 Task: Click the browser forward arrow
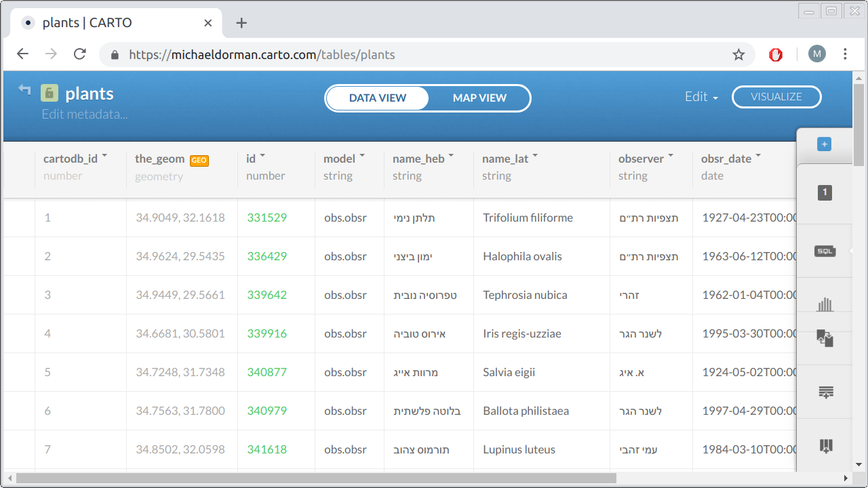(x=51, y=54)
